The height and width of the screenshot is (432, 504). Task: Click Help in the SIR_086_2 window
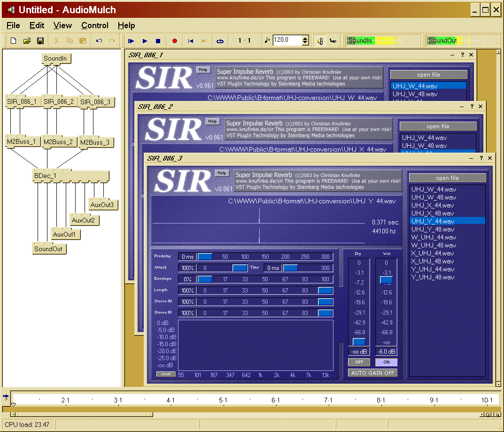coord(212,121)
